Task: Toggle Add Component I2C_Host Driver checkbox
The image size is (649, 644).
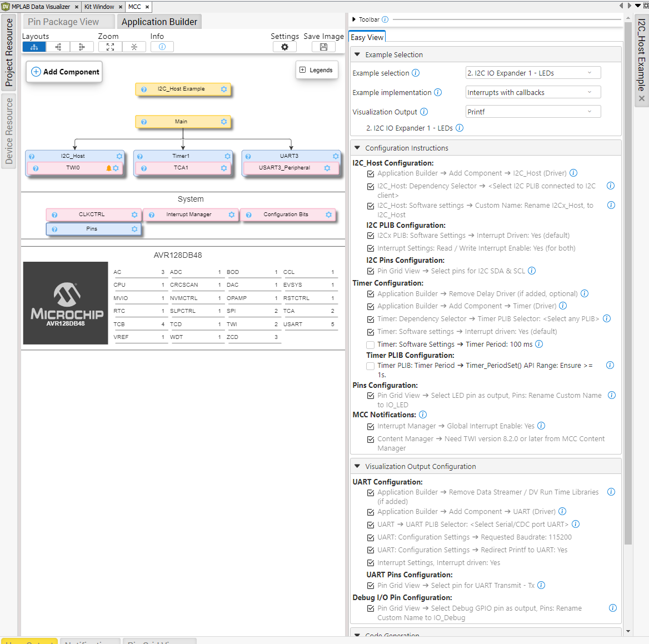Action: pos(371,174)
